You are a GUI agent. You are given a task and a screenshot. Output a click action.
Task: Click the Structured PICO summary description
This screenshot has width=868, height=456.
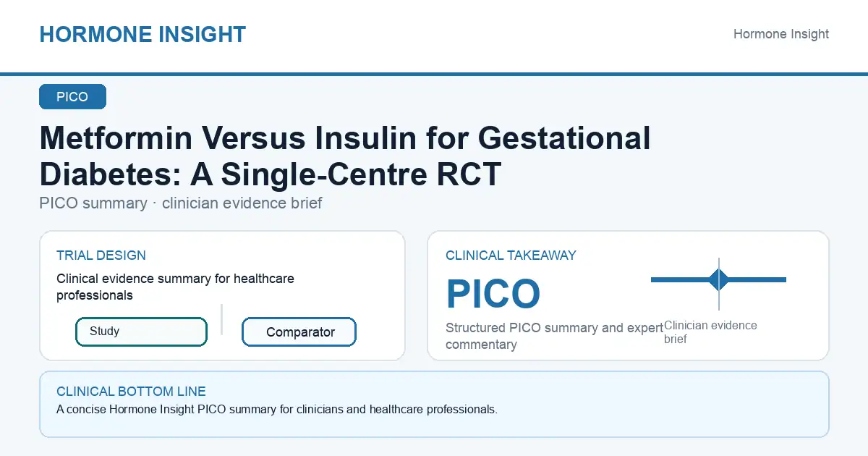tap(554, 336)
